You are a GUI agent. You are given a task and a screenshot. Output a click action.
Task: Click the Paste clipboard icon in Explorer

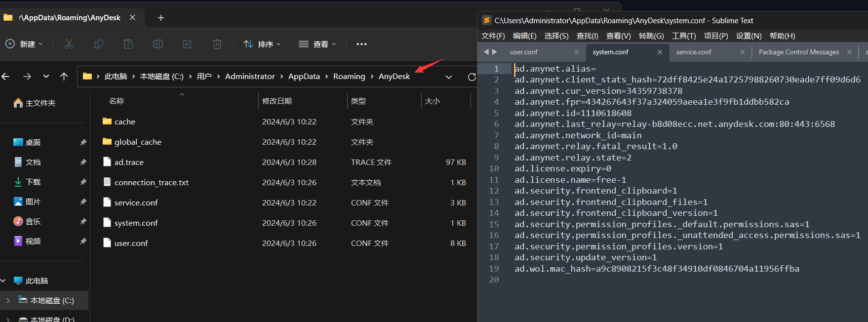pyautogui.click(x=128, y=44)
